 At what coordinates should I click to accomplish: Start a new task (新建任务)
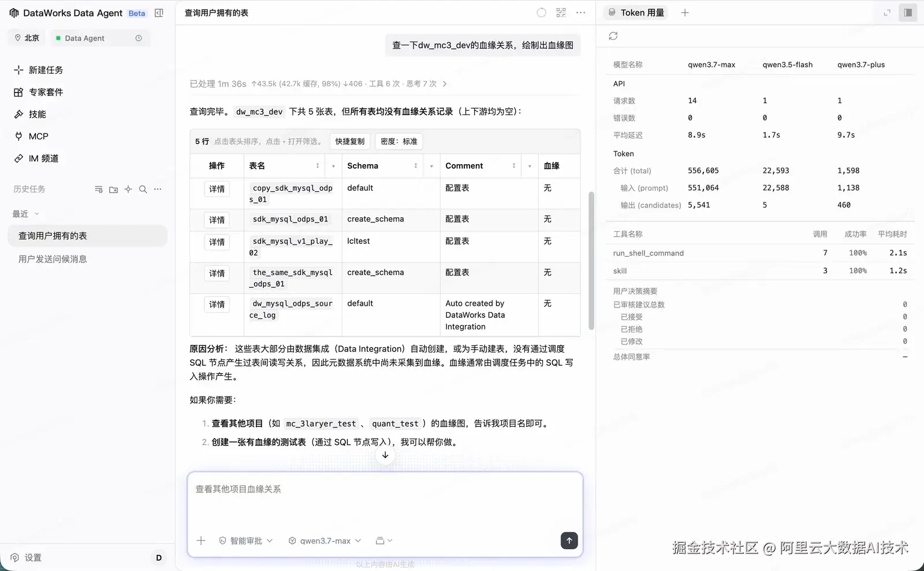click(38, 70)
